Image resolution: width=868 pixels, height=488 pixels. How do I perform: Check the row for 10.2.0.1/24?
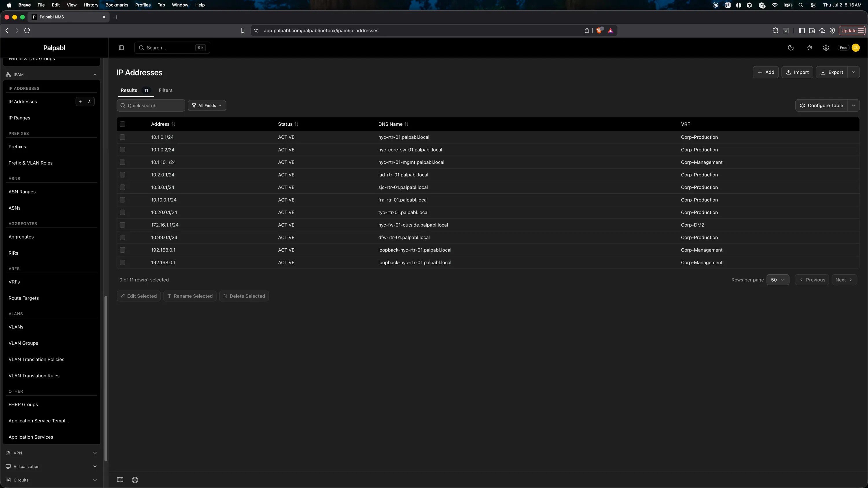click(x=122, y=174)
